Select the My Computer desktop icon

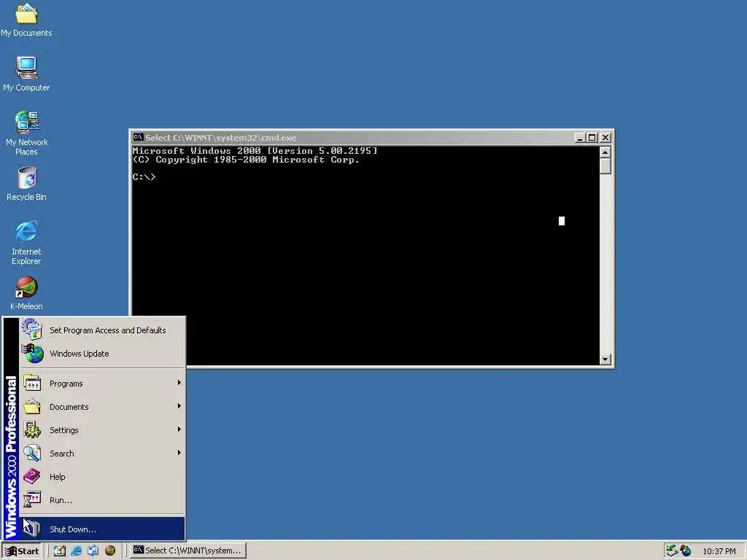point(26,74)
